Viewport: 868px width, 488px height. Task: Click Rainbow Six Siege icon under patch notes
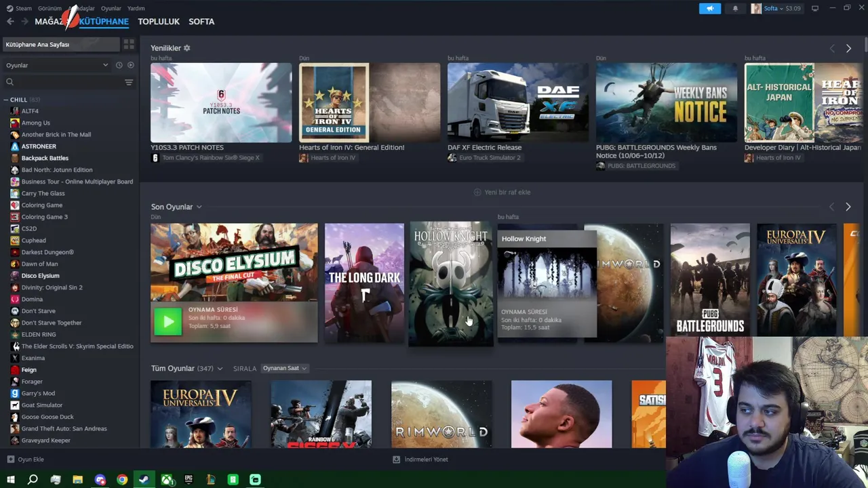(155, 158)
